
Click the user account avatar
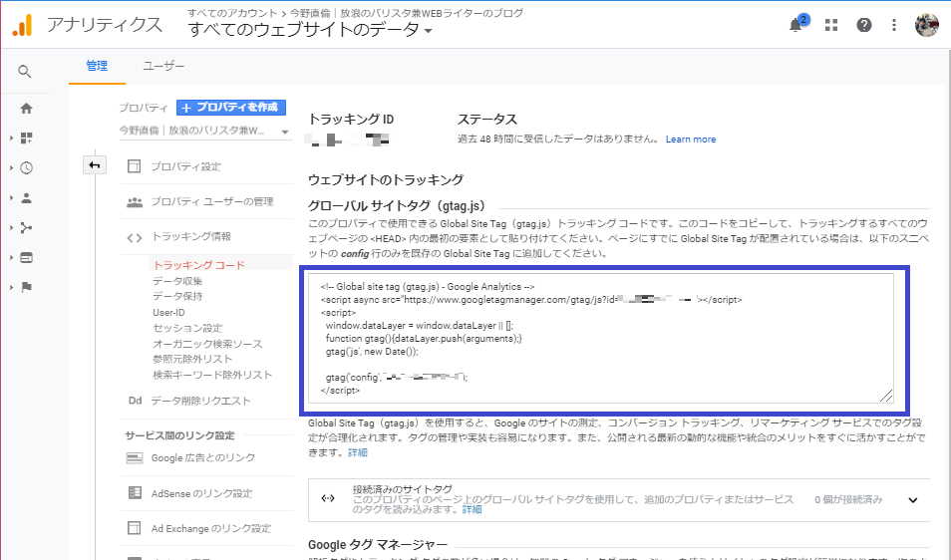[x=927, y=25]
